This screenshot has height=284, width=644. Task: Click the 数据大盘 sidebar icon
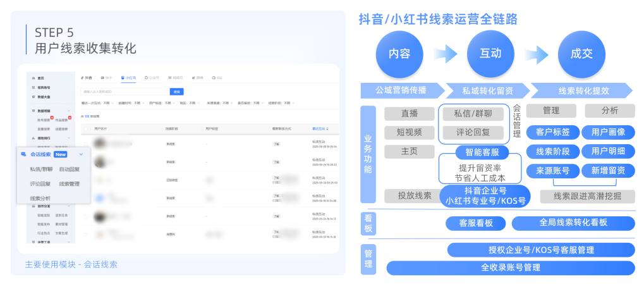[x=33, y=97]
